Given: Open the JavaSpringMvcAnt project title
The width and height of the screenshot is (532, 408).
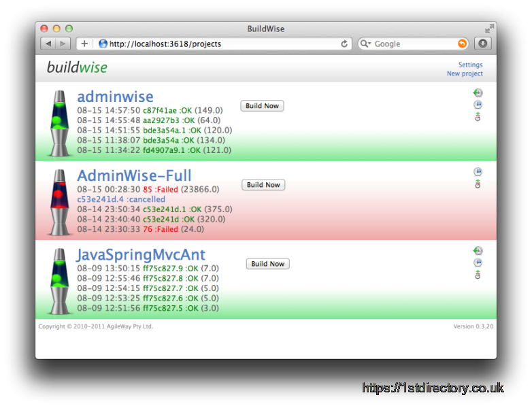Looking at the screenshot, I should [140, 255].
